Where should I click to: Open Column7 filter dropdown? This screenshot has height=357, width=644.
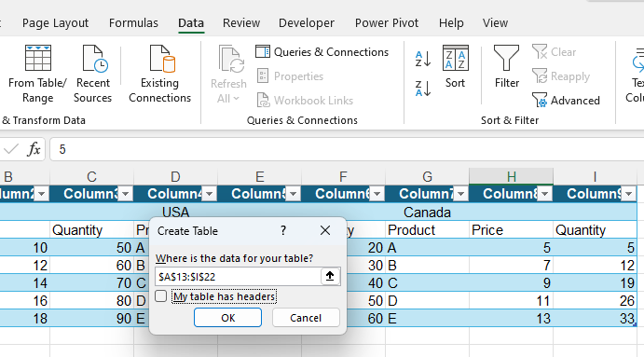460,194
